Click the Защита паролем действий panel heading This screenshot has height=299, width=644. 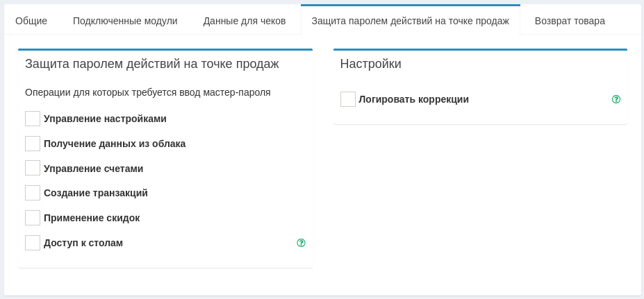152,64
